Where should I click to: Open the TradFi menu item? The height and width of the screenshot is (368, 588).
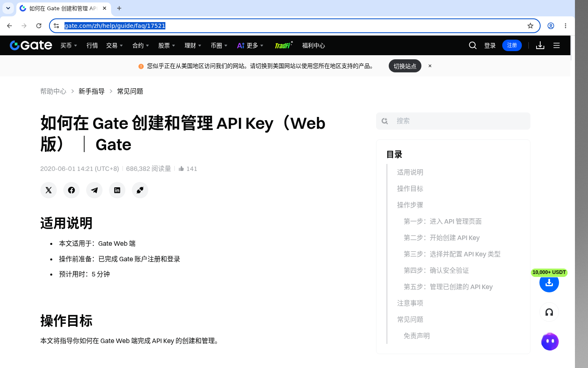coord(283,45)
